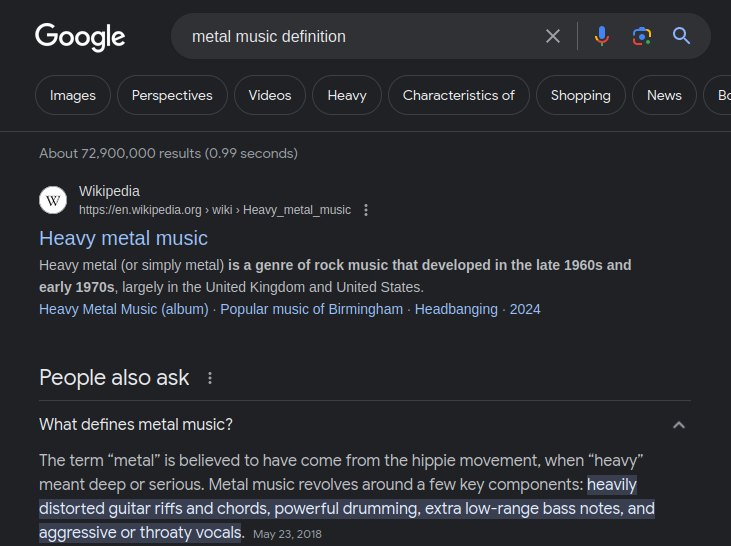This screenshot has width=731, height=546.
Task: Clear the search box with the X icon
Action: click(x=552, y=36)
